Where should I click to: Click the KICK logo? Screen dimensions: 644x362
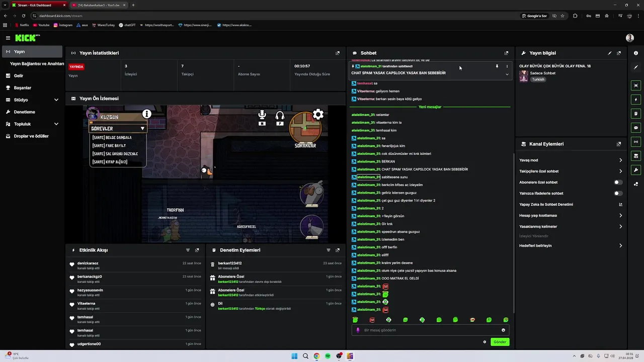[27, 38]
